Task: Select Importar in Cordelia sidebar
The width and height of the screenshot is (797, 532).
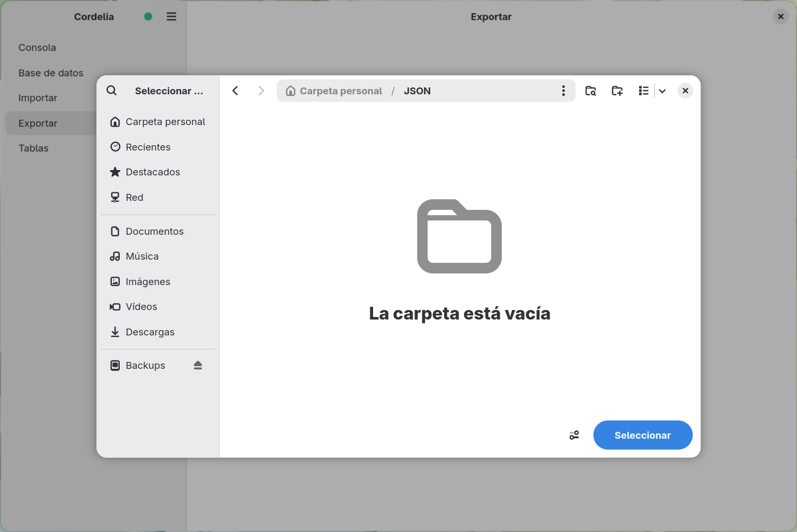Action: 51,98
